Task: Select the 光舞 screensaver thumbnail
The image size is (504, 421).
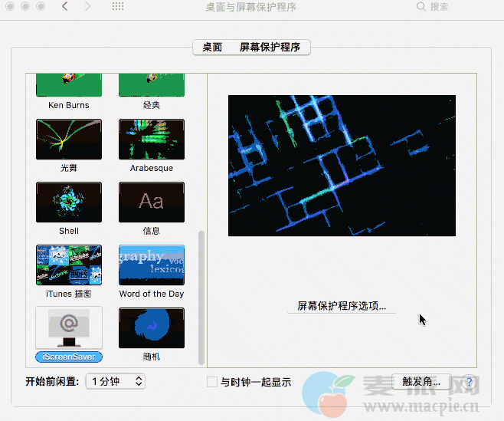Action: (x=69, y=139)
